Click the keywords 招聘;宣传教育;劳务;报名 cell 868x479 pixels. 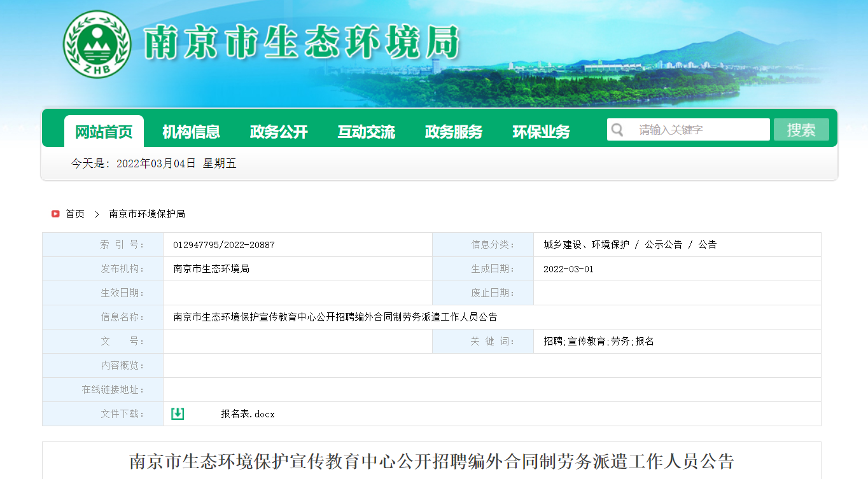[598, 342]
